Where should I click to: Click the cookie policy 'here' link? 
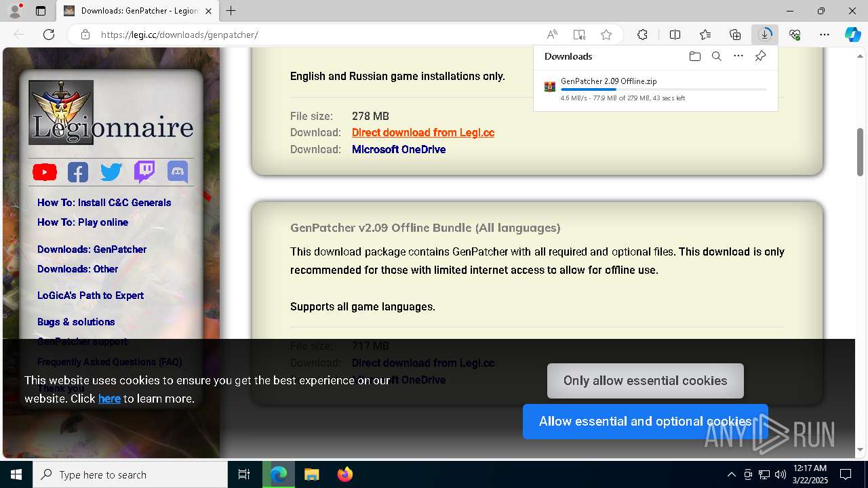pyautogui.click(x=109, y=399)
